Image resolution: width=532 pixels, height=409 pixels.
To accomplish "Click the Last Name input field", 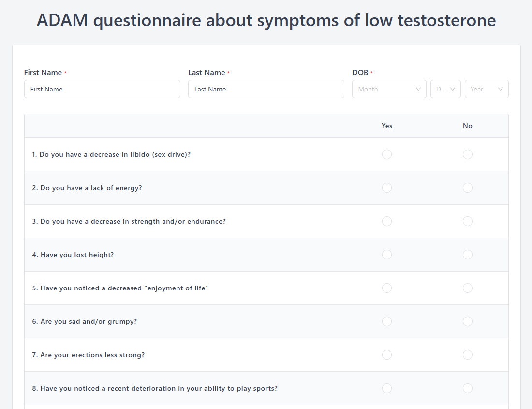I will [x=266, y=89].
